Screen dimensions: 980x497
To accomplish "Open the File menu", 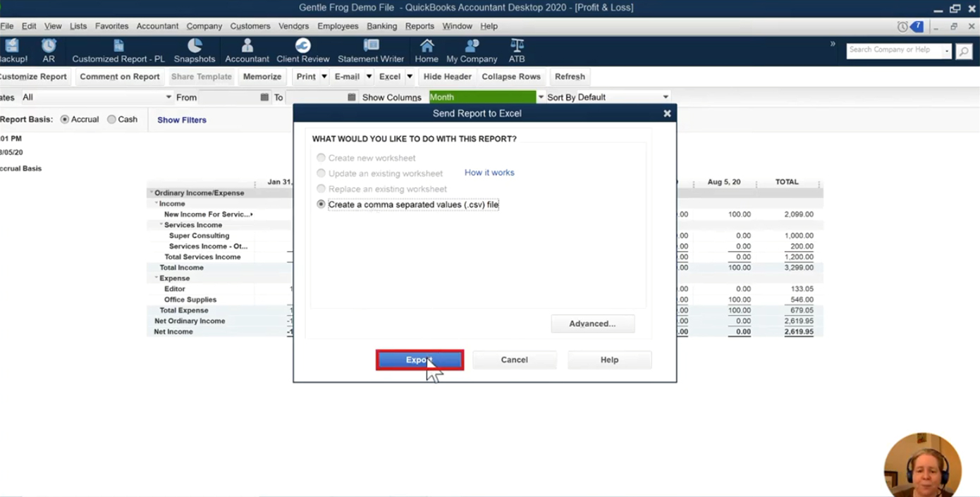I will (x=7, y=26).
